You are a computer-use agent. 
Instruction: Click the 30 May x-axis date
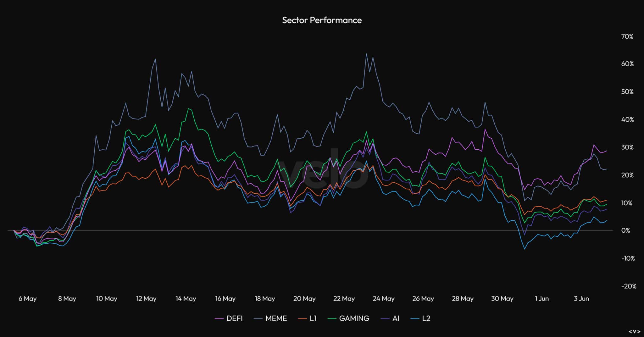(502, 299)
